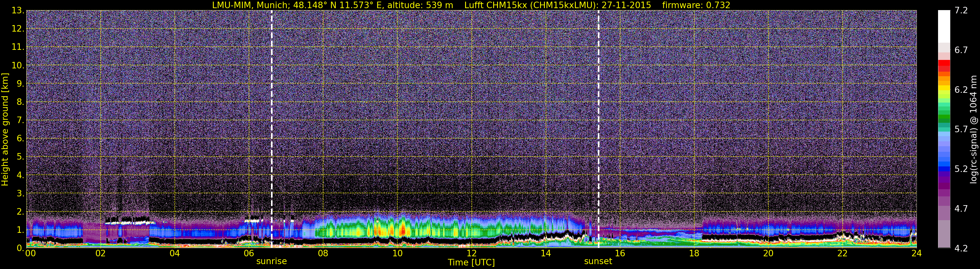This screenshot has width=980, height=269.
Task: Click the 'log(rc-signal) @ 1064 nm' colorbar label
Action: 974,129
